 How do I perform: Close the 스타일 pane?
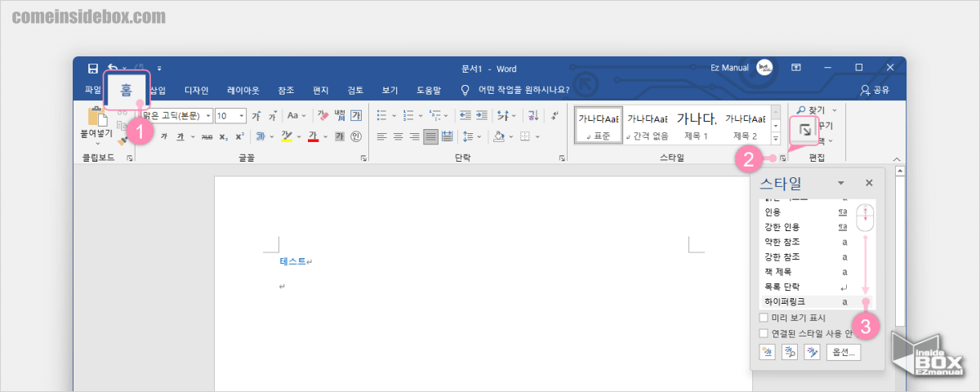click(869, 184)
